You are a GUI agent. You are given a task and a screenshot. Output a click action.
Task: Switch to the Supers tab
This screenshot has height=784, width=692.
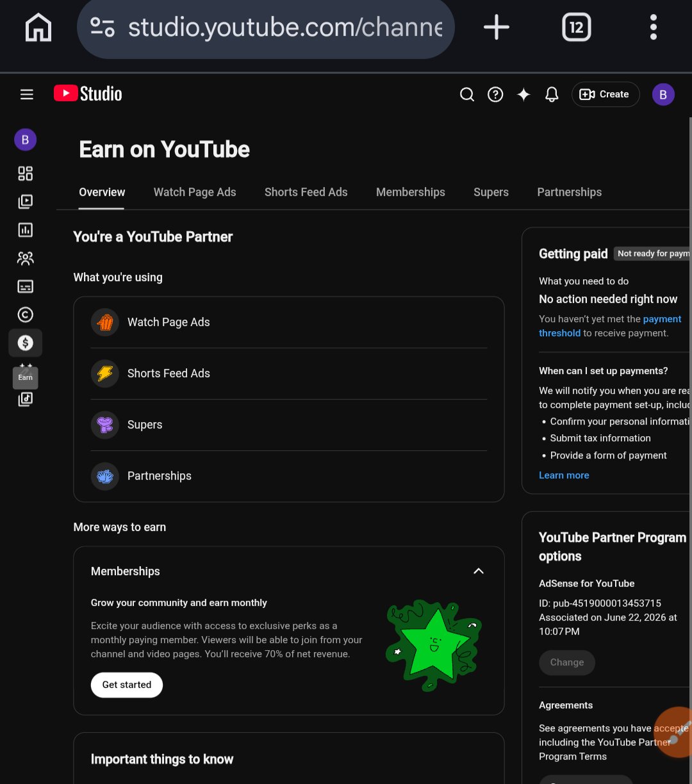tap(491, 192)
